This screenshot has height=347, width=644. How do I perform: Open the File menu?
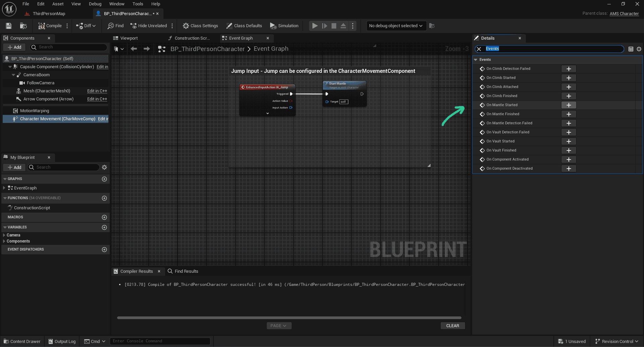[x=26, y=4]
